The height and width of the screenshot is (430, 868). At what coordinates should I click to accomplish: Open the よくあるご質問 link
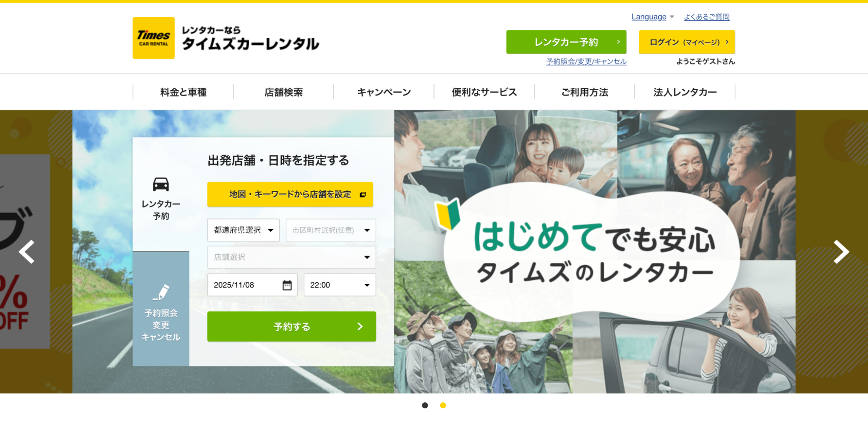[x=706, y=17]
